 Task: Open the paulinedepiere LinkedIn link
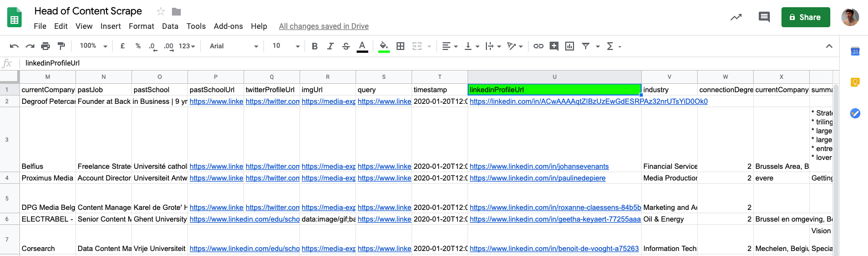tap(537, 178)
